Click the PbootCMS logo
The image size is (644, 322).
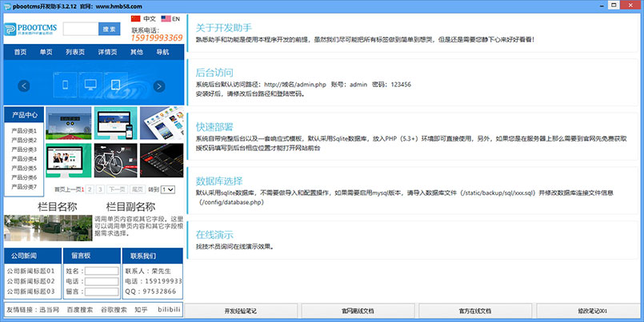[30, 30]
